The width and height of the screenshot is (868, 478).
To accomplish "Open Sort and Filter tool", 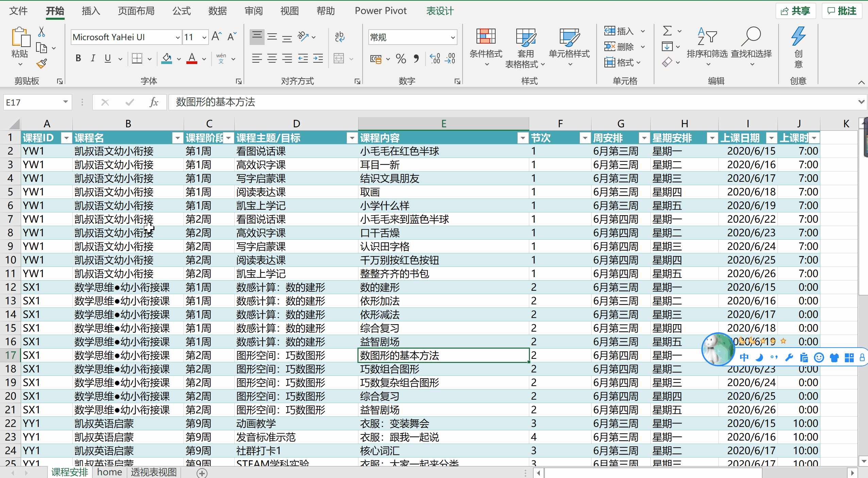I will tap(707, 46).
